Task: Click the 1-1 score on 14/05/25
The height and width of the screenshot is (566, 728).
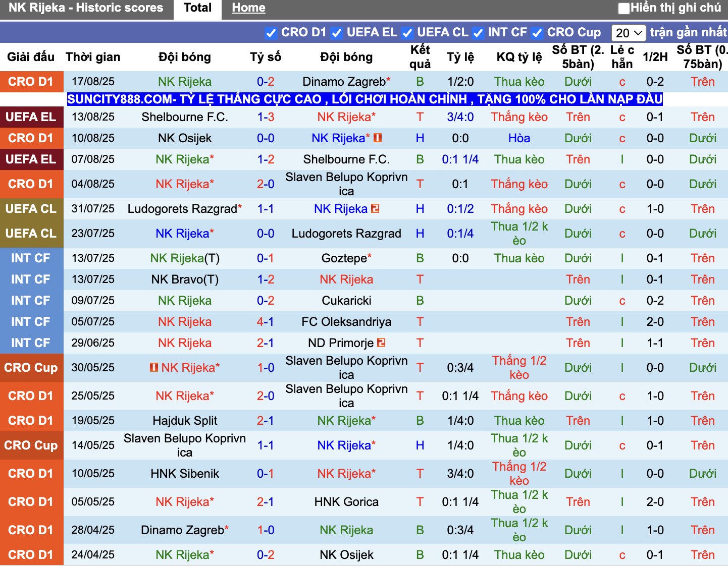Action: pyautogui.click(x=266, y=445)
